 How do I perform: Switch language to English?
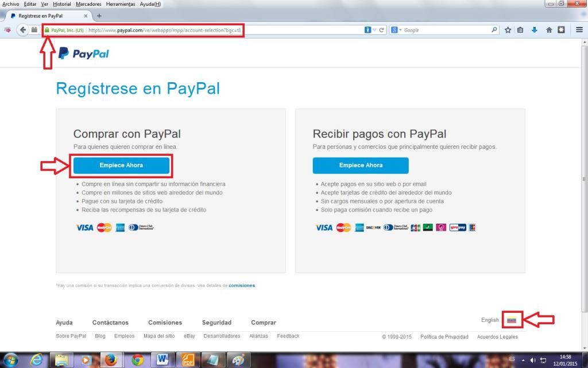coord(490,320)
